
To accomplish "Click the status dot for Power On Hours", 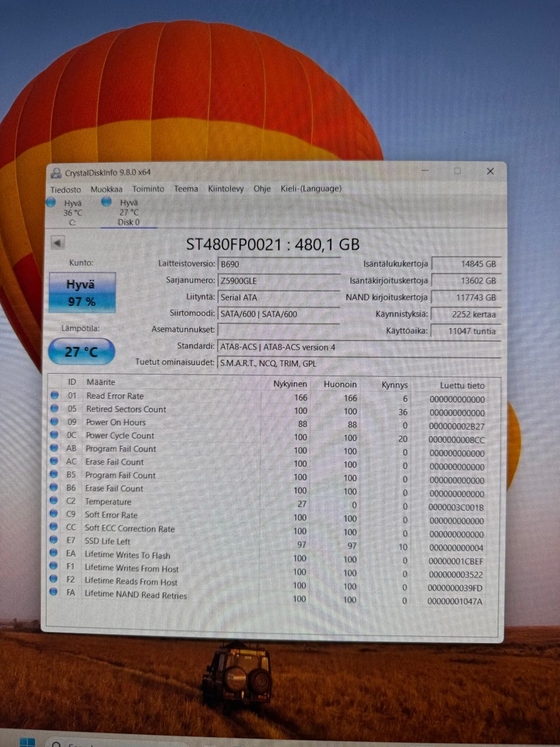I will [x=55, y=421].
